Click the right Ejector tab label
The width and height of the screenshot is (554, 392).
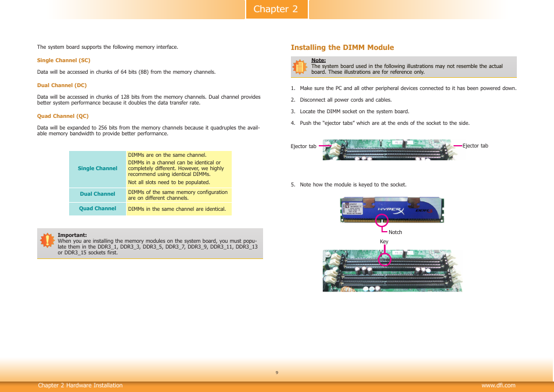(475, 146)
